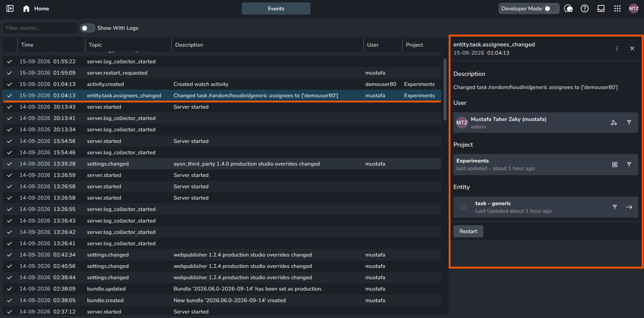Open the MTZ user avatar menu
644x318 pixels.
click(634, 9)
